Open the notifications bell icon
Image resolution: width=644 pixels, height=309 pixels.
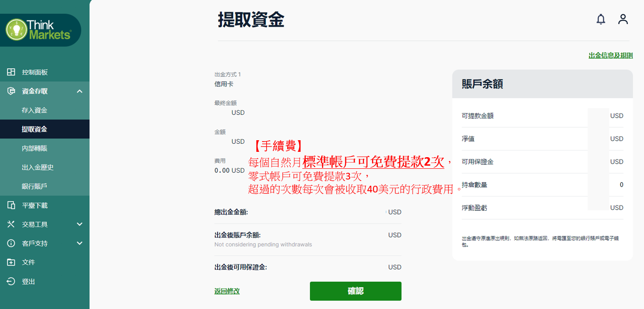pos(601,19)
